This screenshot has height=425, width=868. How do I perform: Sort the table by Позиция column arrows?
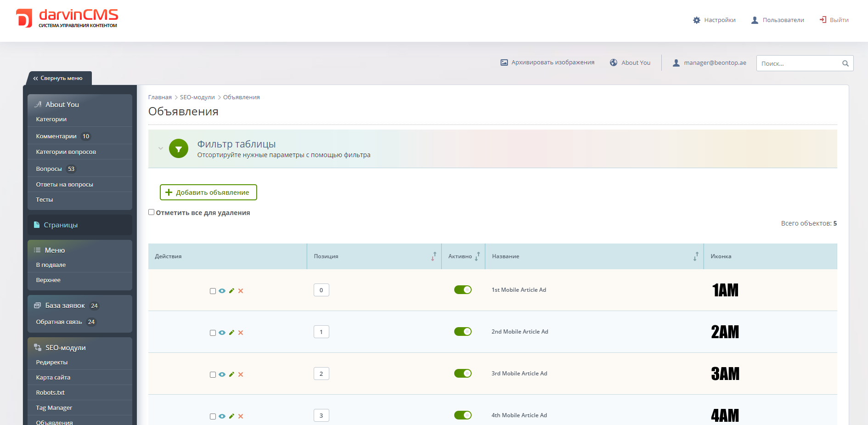coord(434,256)
